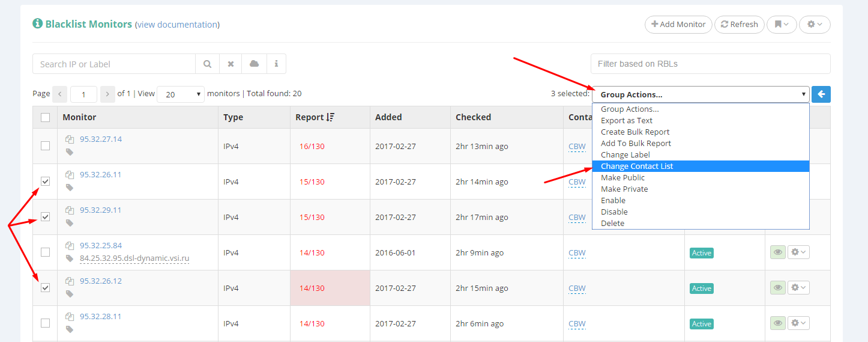Uncheck the box for 95.32.29.11
Image resolution: width=868 pixels, height=342 pixels.
(45, 216)
